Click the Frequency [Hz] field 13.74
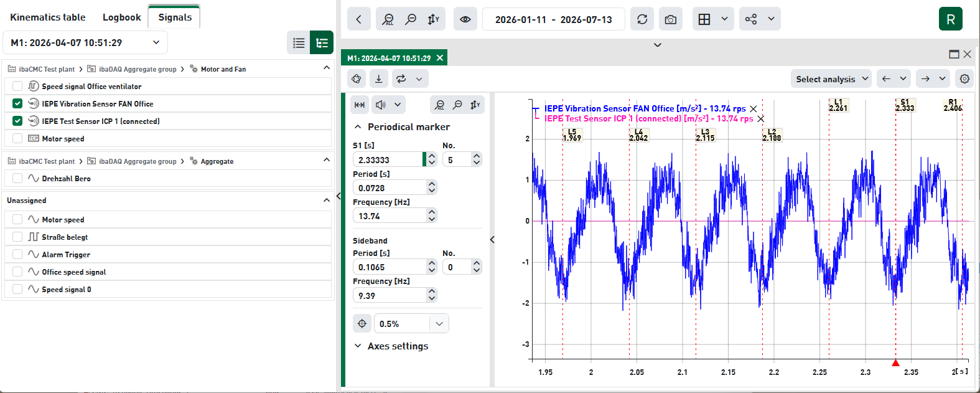The height and width of the screenshot is (393, 980). point(390,216)
